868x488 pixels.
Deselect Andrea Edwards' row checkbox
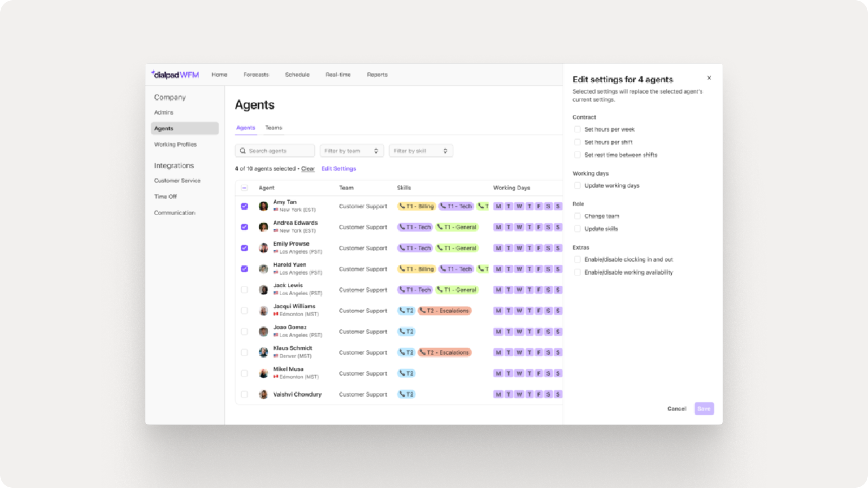click(x=244, y=227)
